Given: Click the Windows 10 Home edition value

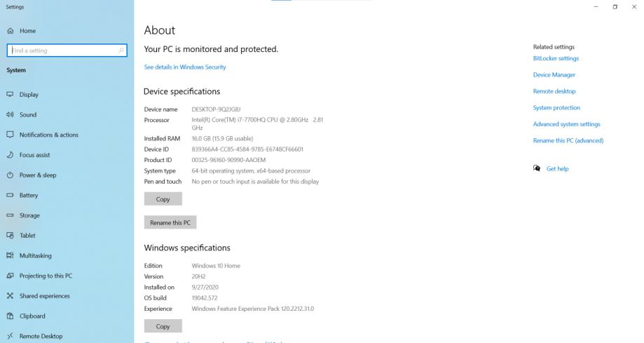Looking at the screenshot, I should 216,266.
